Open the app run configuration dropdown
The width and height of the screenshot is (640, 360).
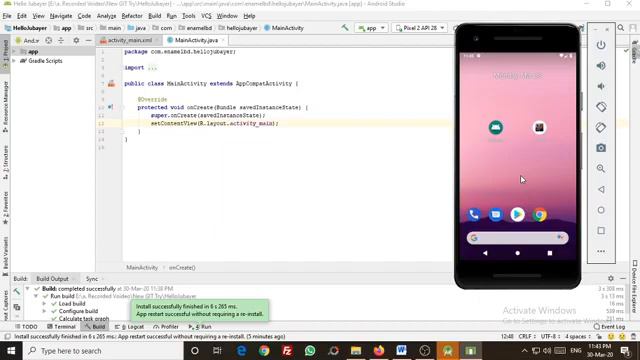coord(371,28)
